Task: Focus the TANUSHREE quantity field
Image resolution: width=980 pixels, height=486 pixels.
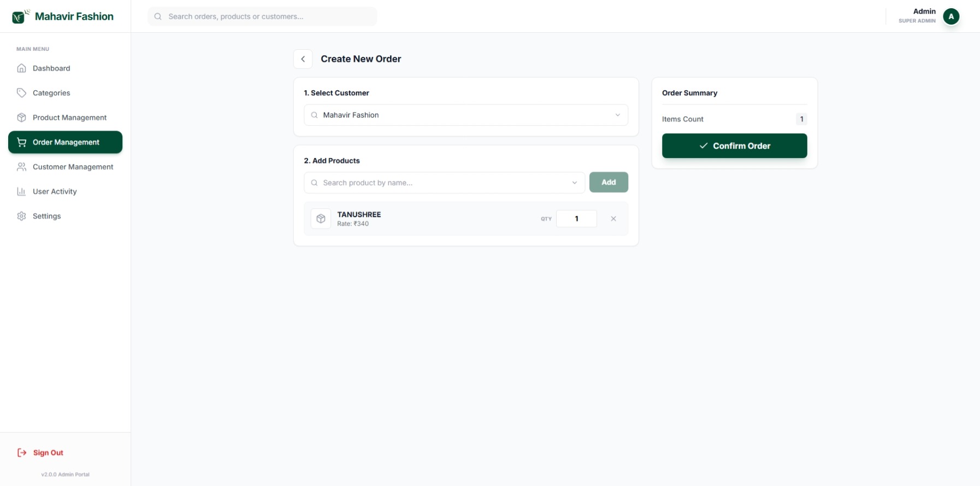Action: coord(576,219)
